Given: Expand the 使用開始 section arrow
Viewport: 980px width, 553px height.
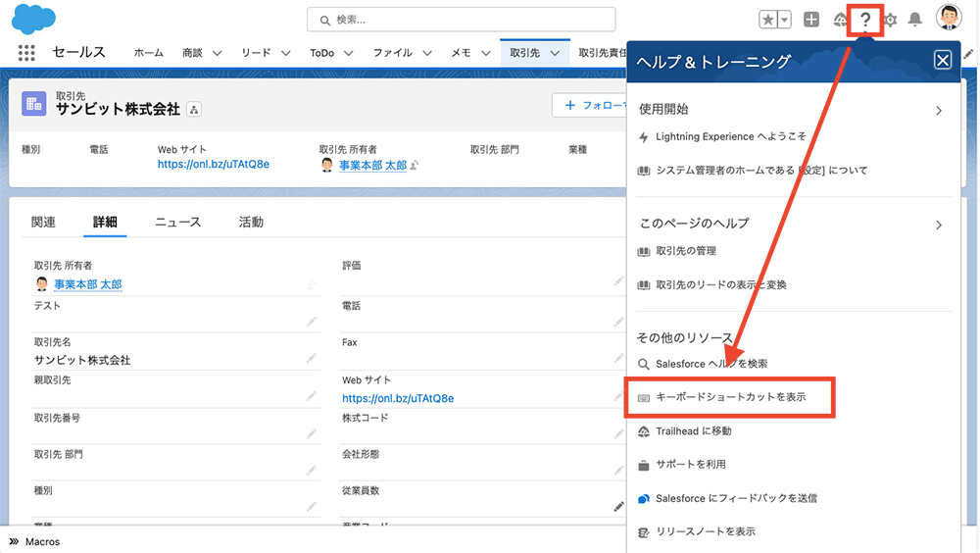Looking at the screenshot, I should point(938,111).
